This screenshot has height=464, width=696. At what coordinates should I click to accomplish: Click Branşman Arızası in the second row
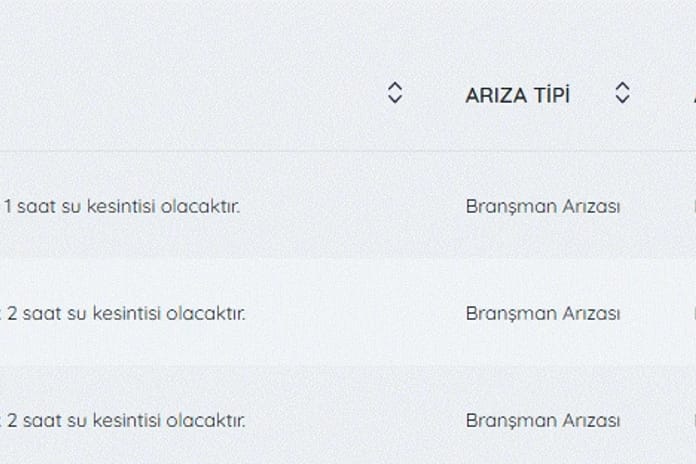click(542, 314)
